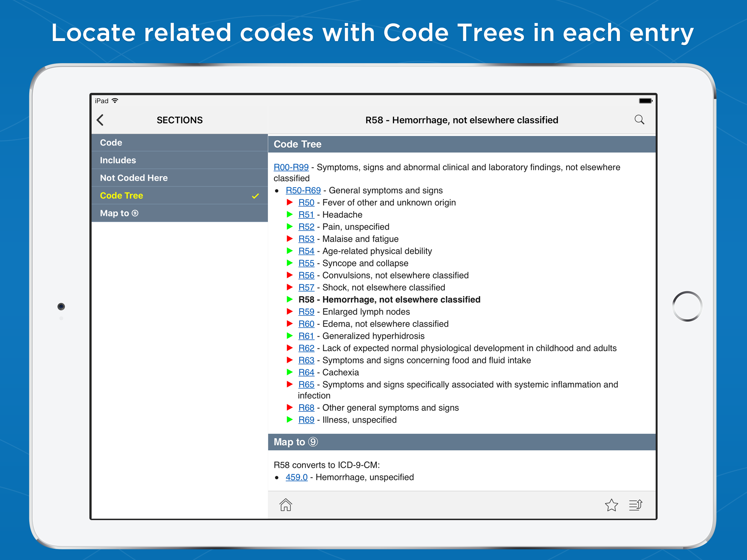Image resolution: width=747 pixels, height=560 pixels.
Task: Click the green arrow beside R51 Headache
Action: 289,214
